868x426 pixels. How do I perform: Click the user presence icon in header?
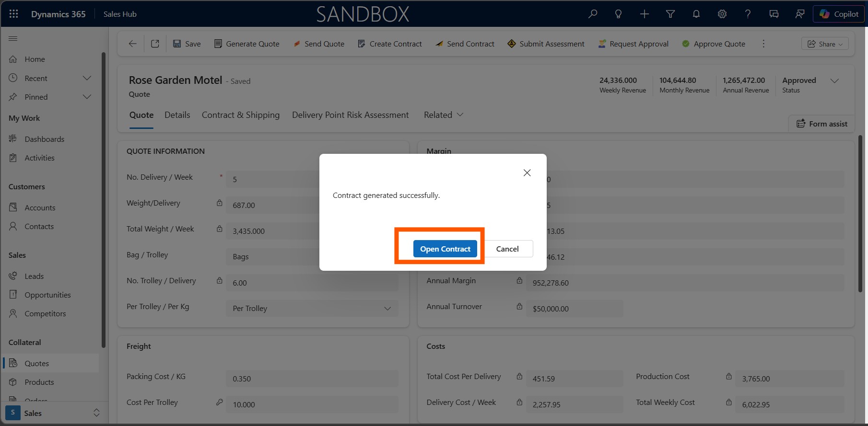coord(800,14)
